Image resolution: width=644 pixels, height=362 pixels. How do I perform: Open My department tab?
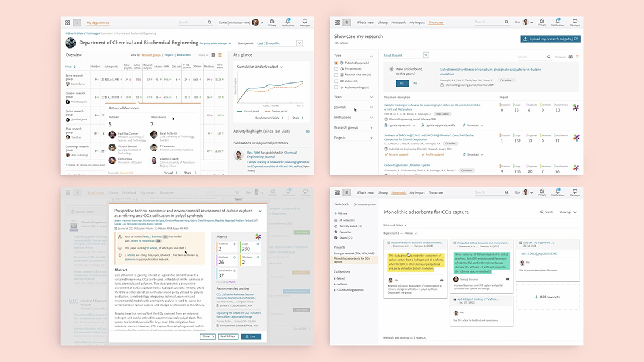click(98, 23)
